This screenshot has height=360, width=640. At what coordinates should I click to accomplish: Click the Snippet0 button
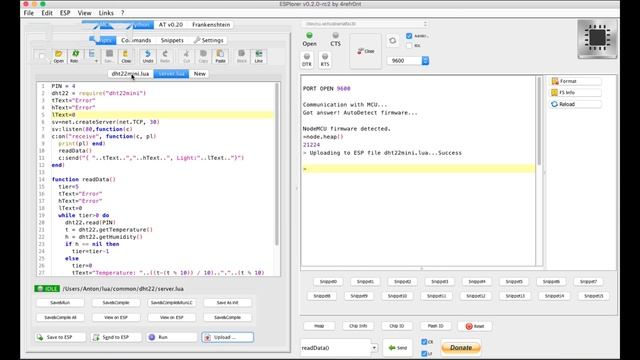[x=328, y=281]
